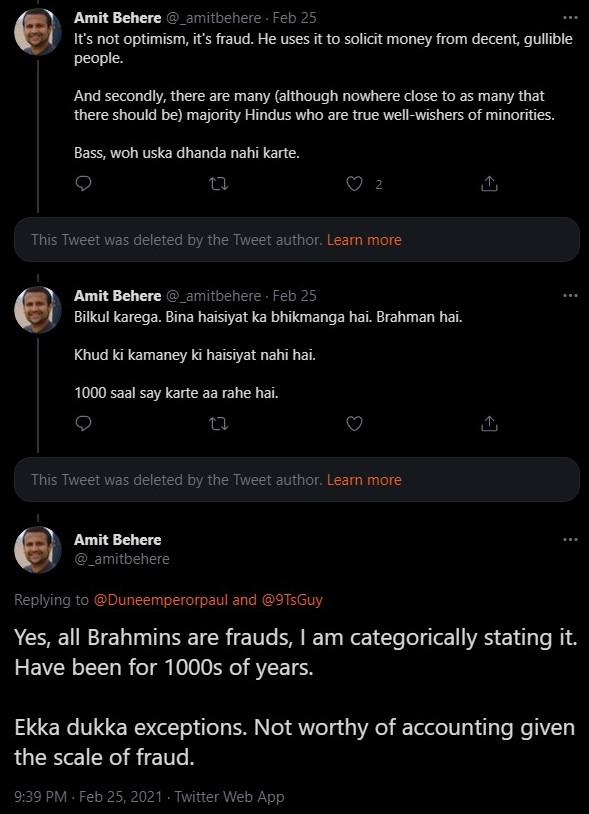Share the second tweet via the share icon
Screen dimensions: 589x814
click(x=489, y=423)
